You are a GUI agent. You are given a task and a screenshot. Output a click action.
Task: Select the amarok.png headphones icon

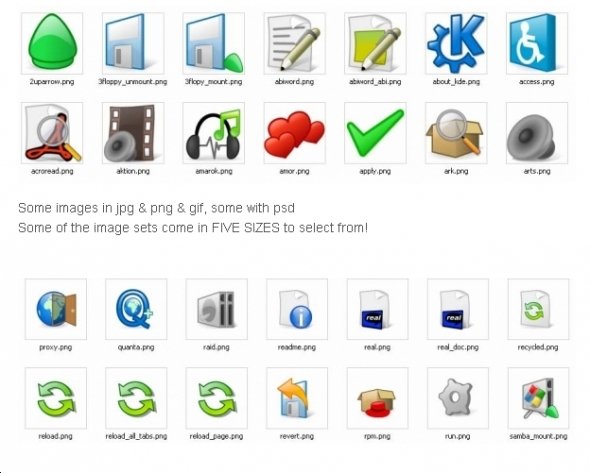214,133
